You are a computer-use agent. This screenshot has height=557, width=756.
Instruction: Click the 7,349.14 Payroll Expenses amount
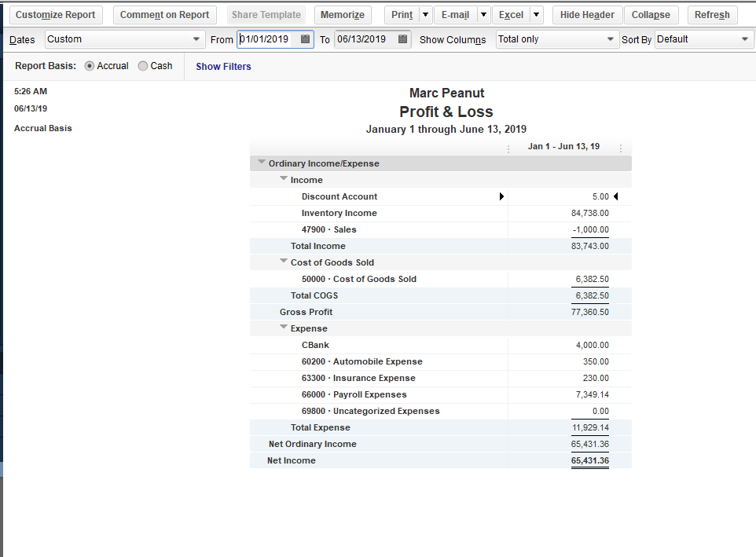592,394
